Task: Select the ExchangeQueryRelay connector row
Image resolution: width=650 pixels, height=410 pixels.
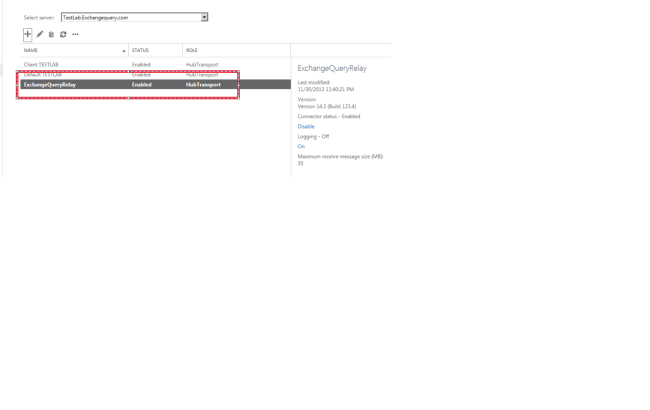Action: [x=155, y=85]
